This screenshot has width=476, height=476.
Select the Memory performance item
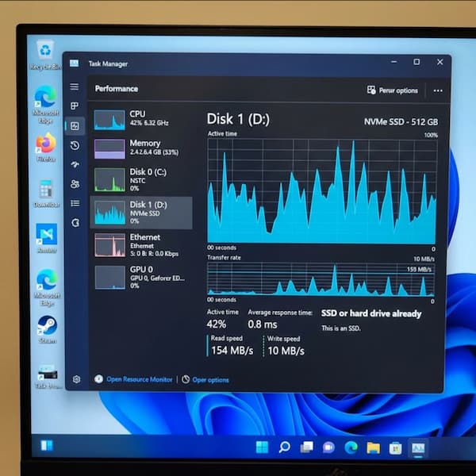(141, 149)
